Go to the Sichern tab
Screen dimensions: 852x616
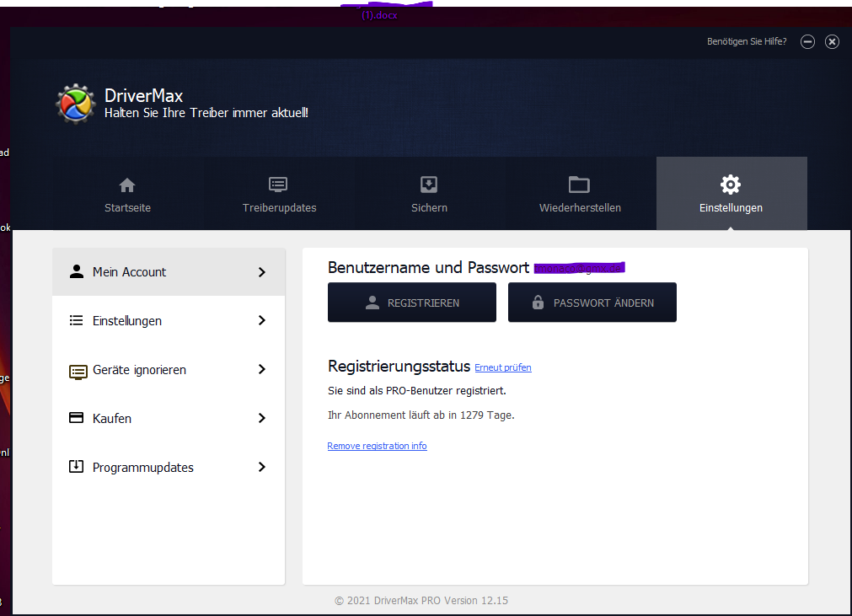coord(429,194)
